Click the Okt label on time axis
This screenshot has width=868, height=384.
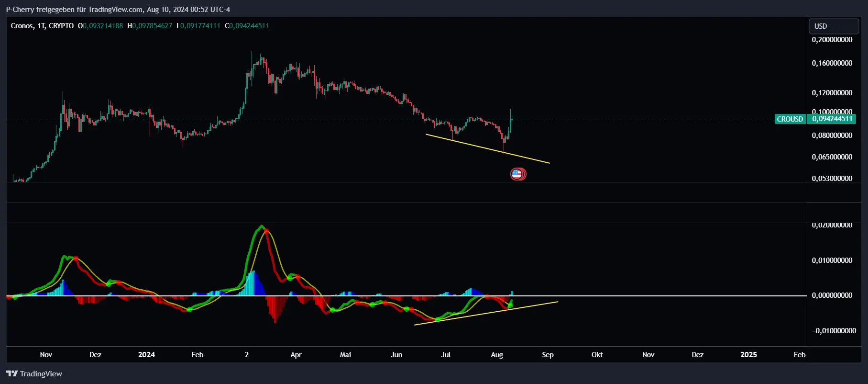tap(597, 355)
